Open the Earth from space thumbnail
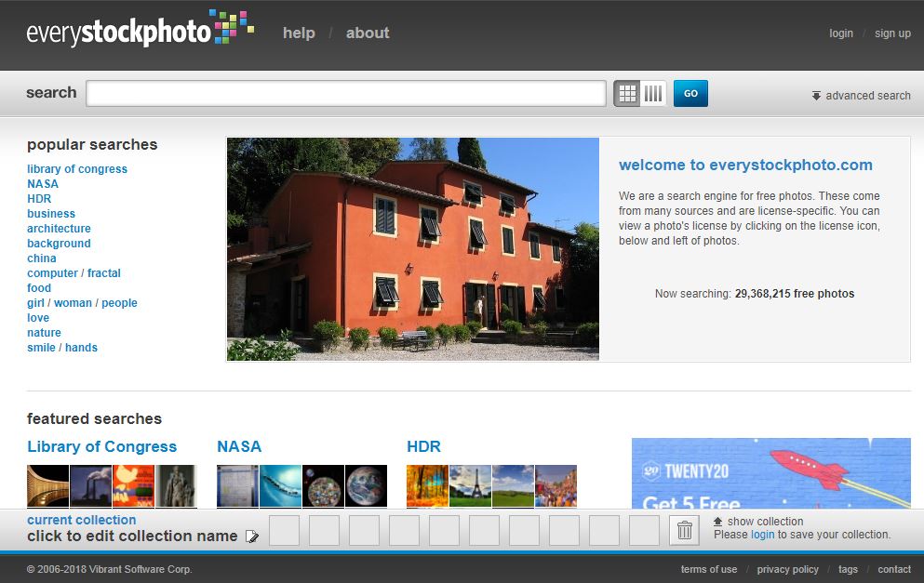 pyautogui.click(x=366, y=486)
